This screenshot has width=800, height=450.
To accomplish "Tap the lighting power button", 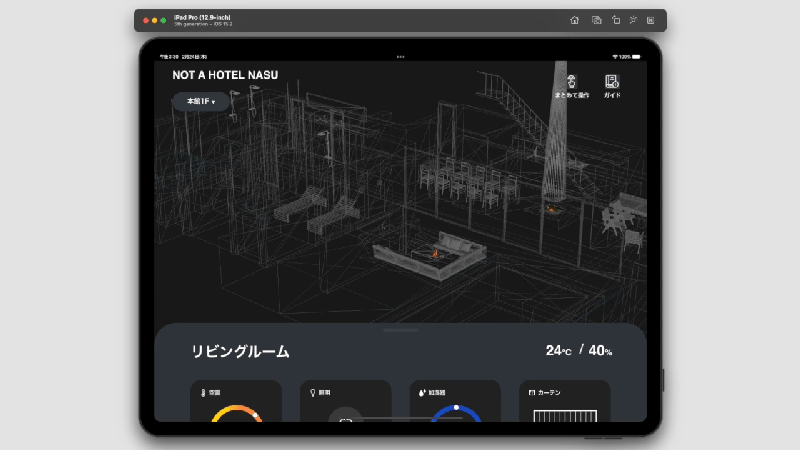I will tap(345, 415).
